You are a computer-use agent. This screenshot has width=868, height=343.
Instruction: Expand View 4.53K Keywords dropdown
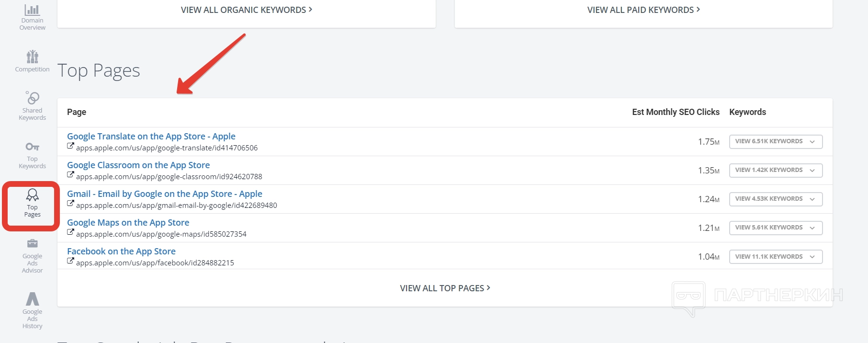click(776, 199)
